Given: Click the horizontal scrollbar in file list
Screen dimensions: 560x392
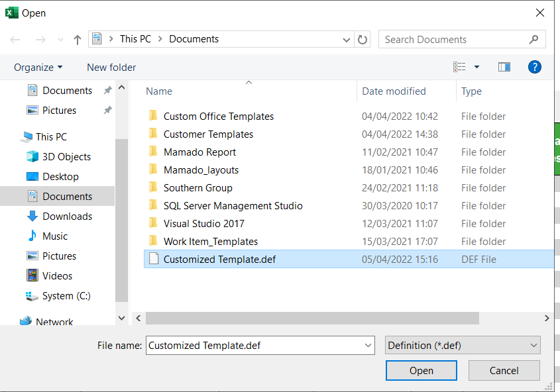Looking at the screenshot, I should (311, 318).
